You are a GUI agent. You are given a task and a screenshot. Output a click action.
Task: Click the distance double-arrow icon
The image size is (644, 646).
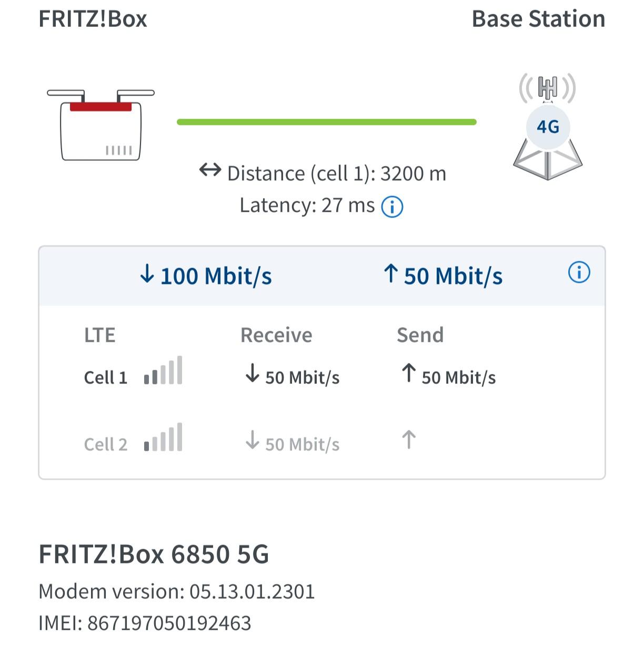click(210, 170)
